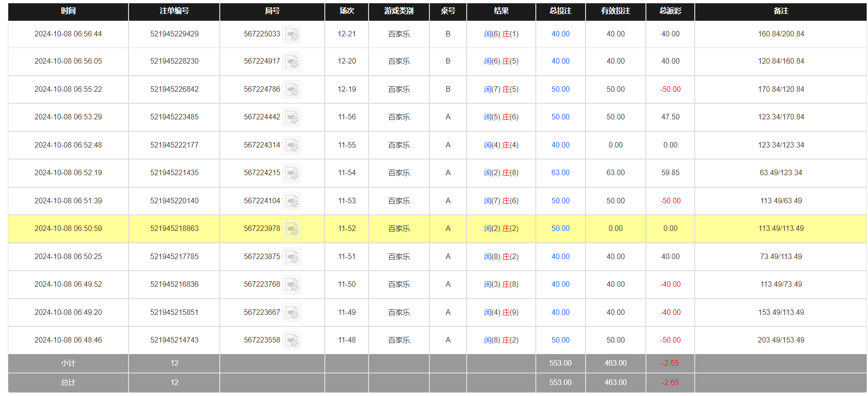Image resolution: width=868 pixels, height=396 pixels.
Task: Click the 时间 column header
Action: tap(68, 11)
